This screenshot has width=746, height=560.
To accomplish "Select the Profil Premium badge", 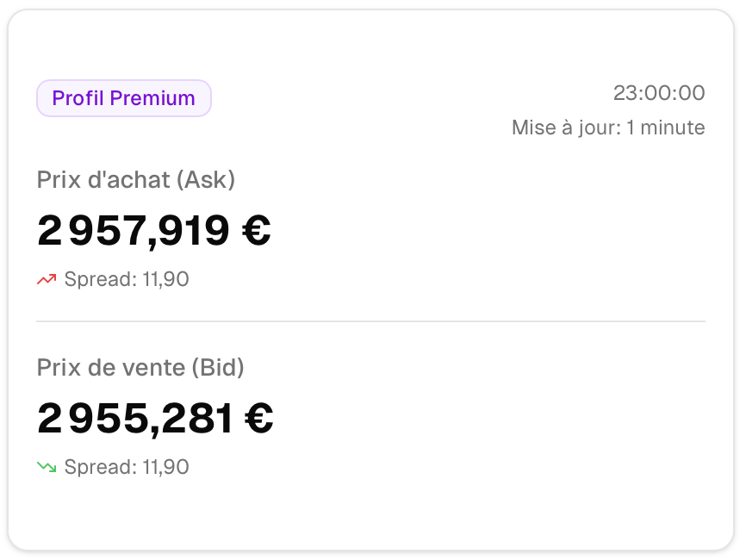I will (124, 98).
